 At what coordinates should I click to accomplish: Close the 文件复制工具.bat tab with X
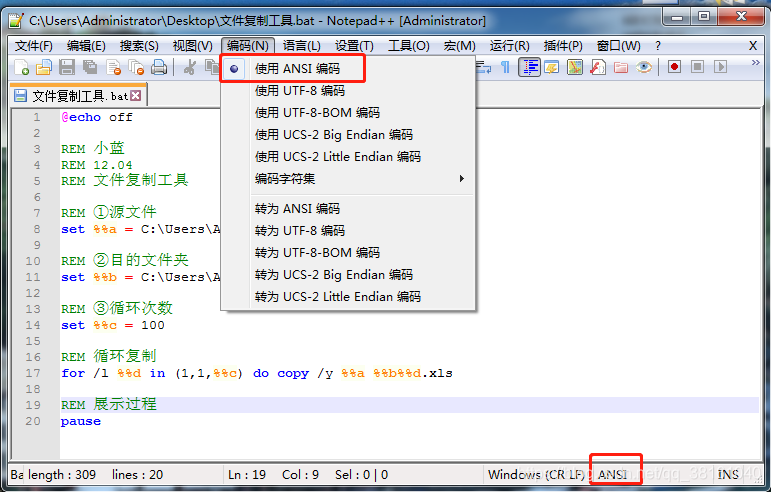(136, 95)
